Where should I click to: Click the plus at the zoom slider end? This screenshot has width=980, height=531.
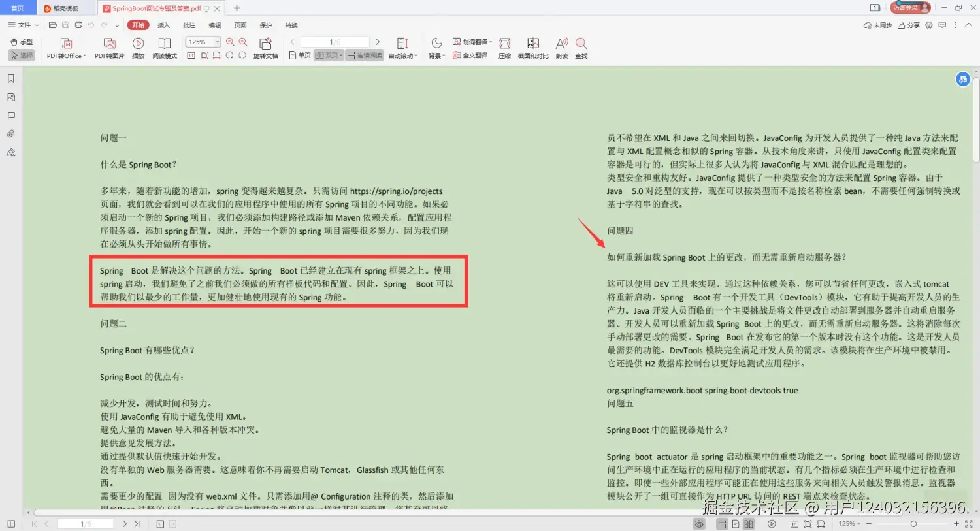point(956,524)
